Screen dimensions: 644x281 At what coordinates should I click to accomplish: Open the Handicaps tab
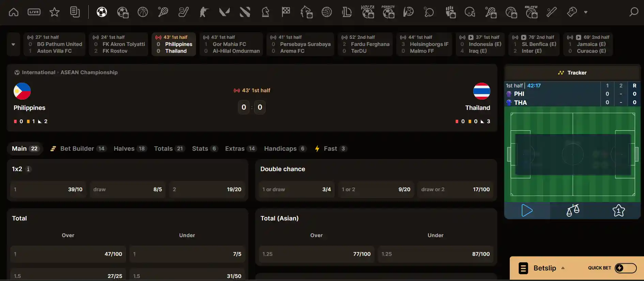[x=286, y=149]
